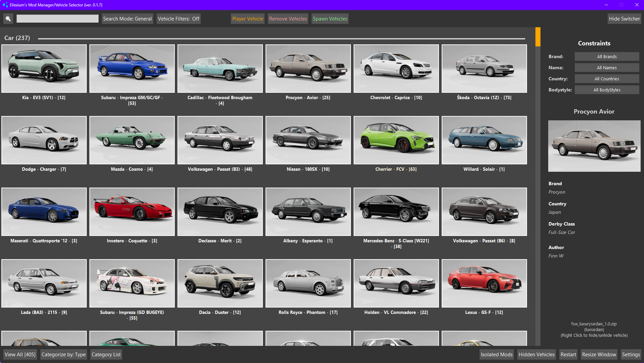Select the Maserati Quattroporte '12 thumbnail
The width and height of the screenshot is (644, 363).
44,212
